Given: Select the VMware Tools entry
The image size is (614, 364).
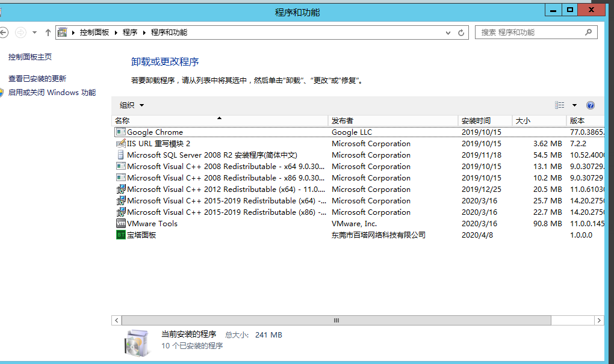Looking at the screenshot, I should click(152, 223).
